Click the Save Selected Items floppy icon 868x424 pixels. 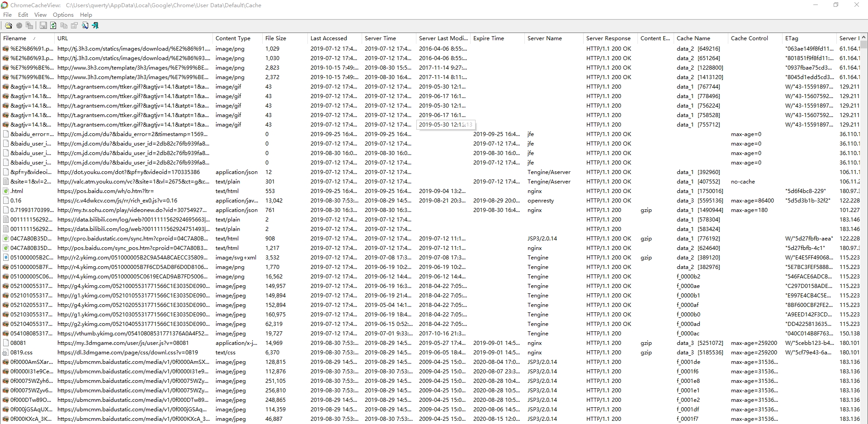coord(43,26)
